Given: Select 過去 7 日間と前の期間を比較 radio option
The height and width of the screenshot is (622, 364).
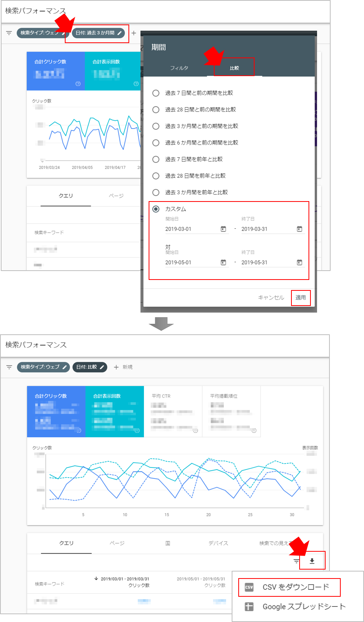Looking at the screenshot, I should 156,93.
